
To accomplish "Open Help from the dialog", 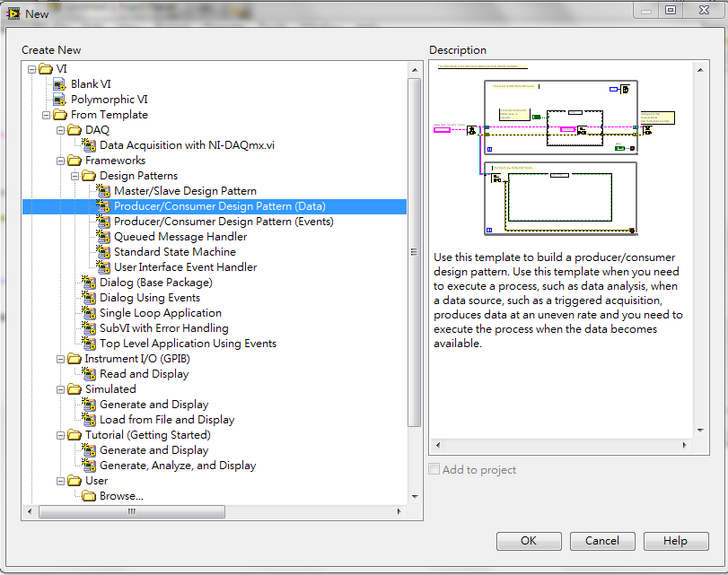I will point(676,541).
